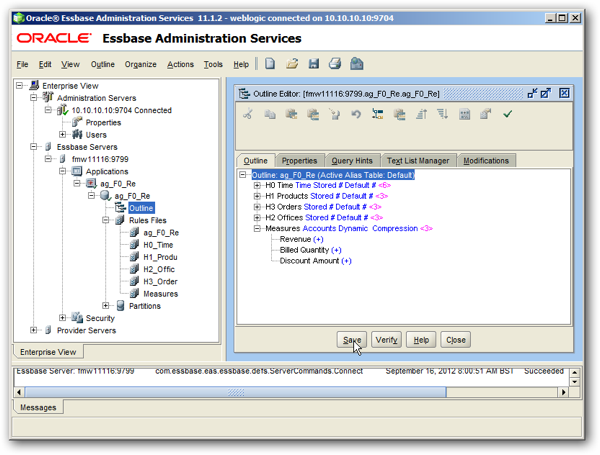Collapse the Measures dimension

(257, 228)
